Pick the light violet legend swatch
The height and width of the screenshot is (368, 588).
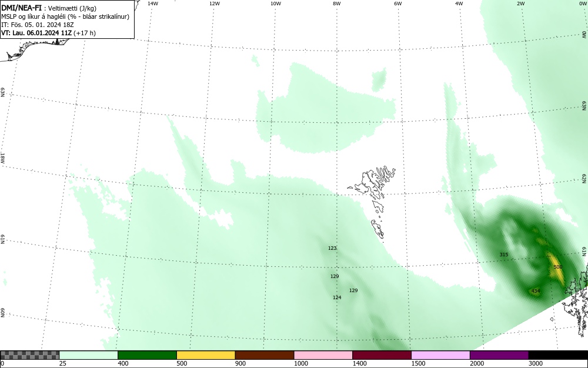(440, 355)
